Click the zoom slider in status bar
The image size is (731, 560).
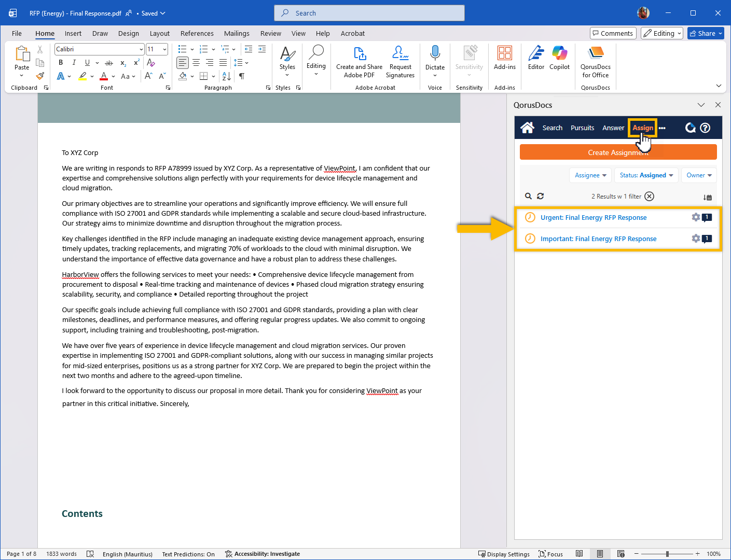tap(667, 554)
